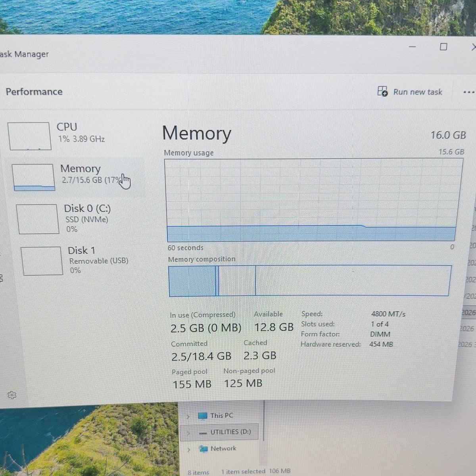The width and height of the screenshot is (476, 476).
Task: Click the DIMM form factor value
Action: pos(380,334)
